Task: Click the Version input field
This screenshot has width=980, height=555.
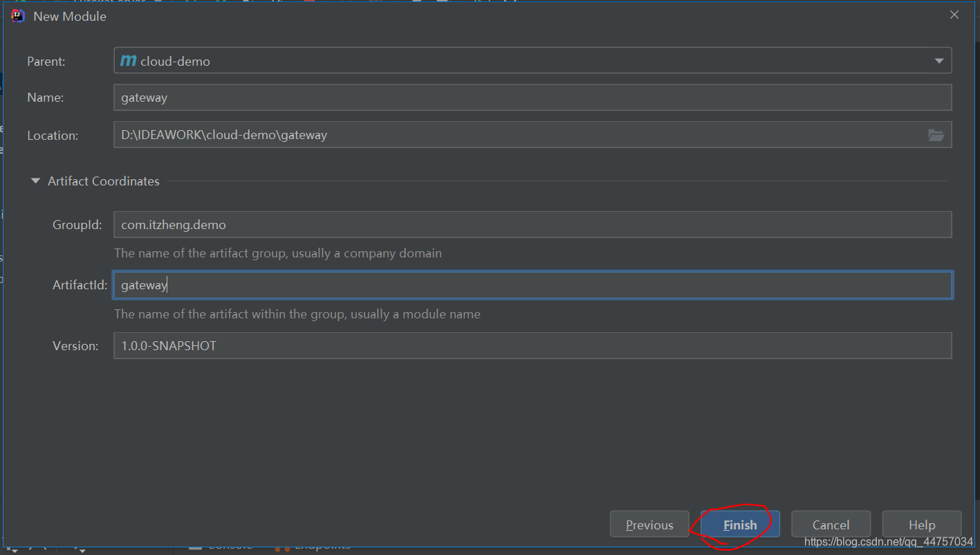Action: coord(533,345)
